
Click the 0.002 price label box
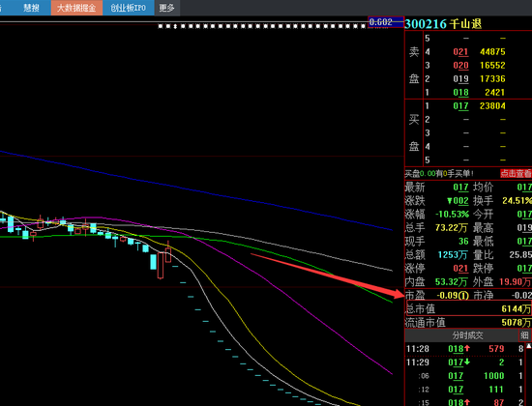pyautogui.click(x=386, y=22)
